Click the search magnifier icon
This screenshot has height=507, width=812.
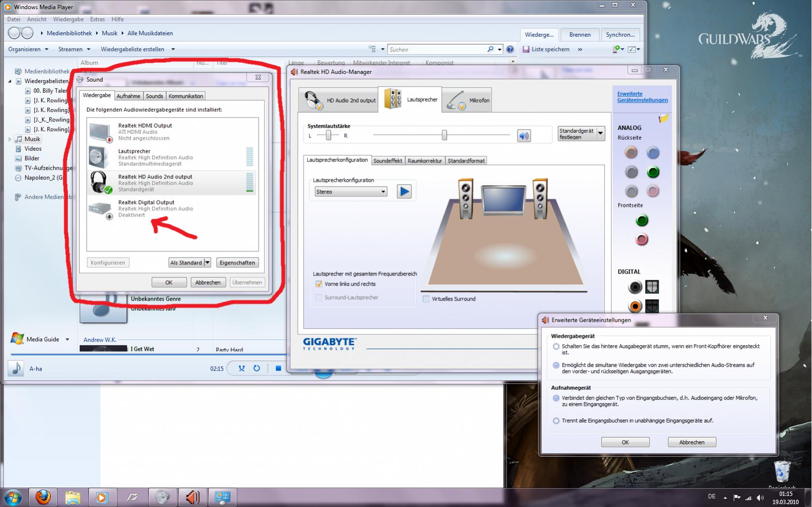click(491, 49)
